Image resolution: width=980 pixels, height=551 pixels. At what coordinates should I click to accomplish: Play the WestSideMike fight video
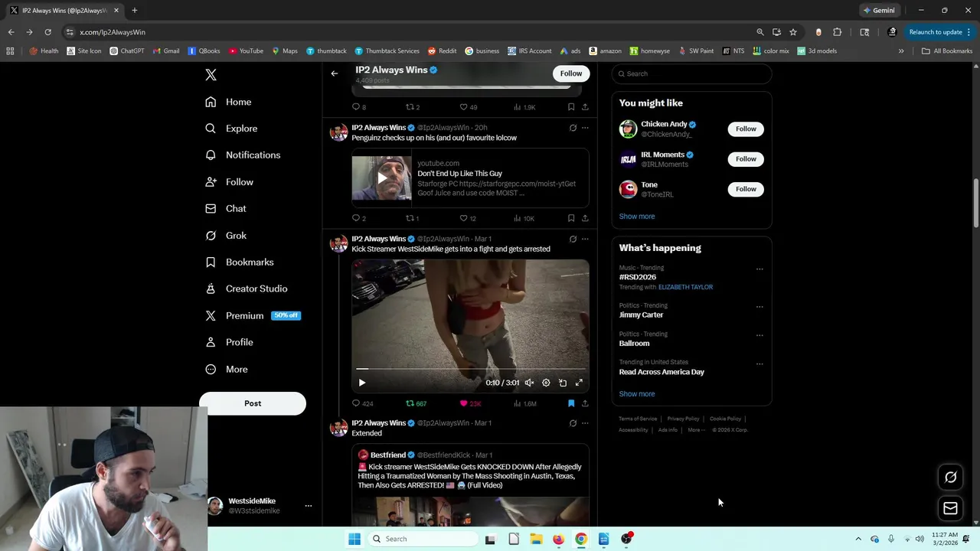pos(362,383)
